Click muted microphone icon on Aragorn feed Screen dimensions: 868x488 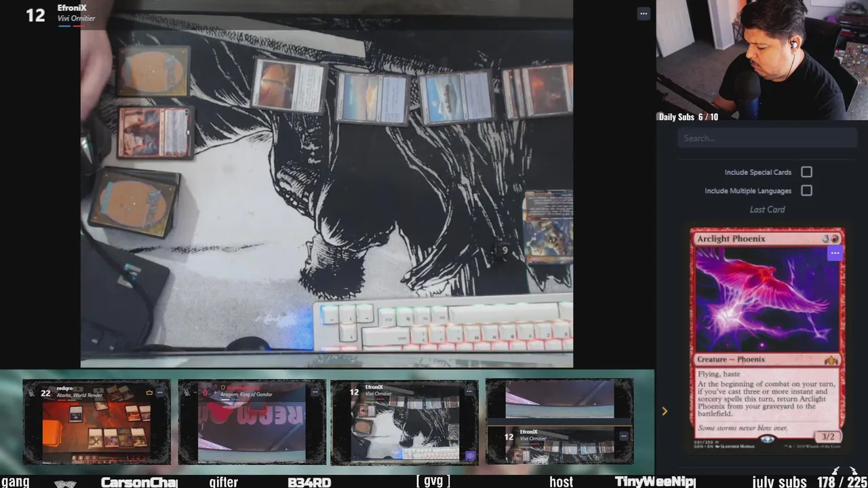[x=187, y=392]
